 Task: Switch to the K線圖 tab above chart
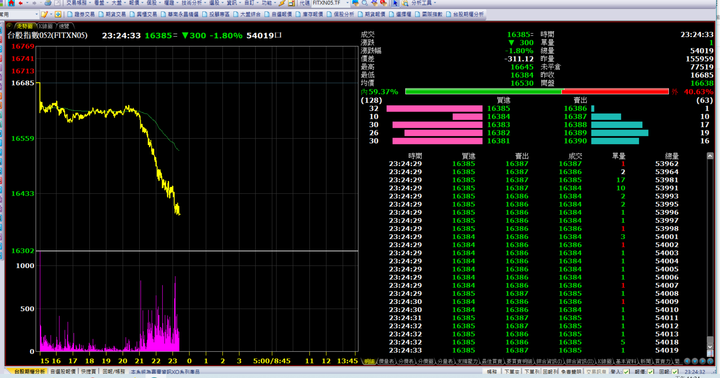coord(45,26)
